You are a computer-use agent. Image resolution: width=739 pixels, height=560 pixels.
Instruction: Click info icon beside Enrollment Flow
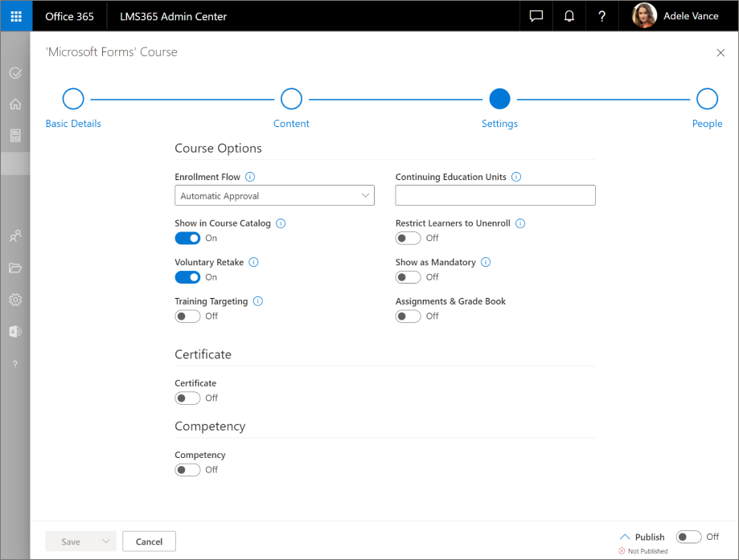250,177
